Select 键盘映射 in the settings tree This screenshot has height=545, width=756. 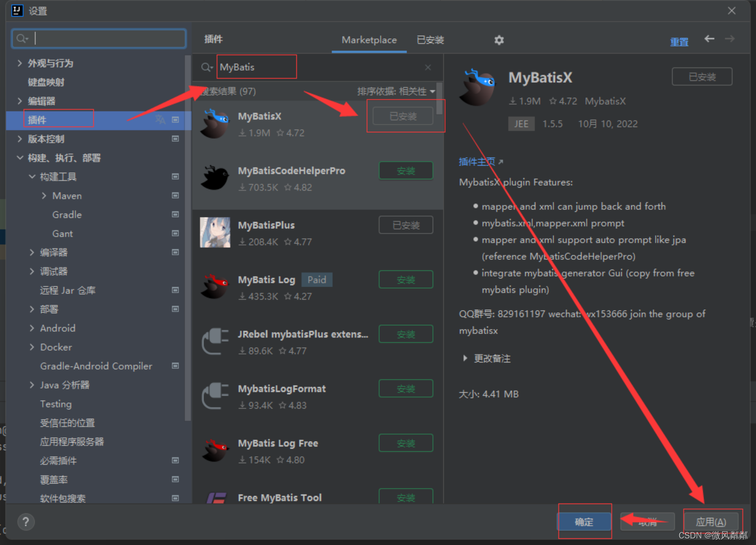[x=46, y=82]
